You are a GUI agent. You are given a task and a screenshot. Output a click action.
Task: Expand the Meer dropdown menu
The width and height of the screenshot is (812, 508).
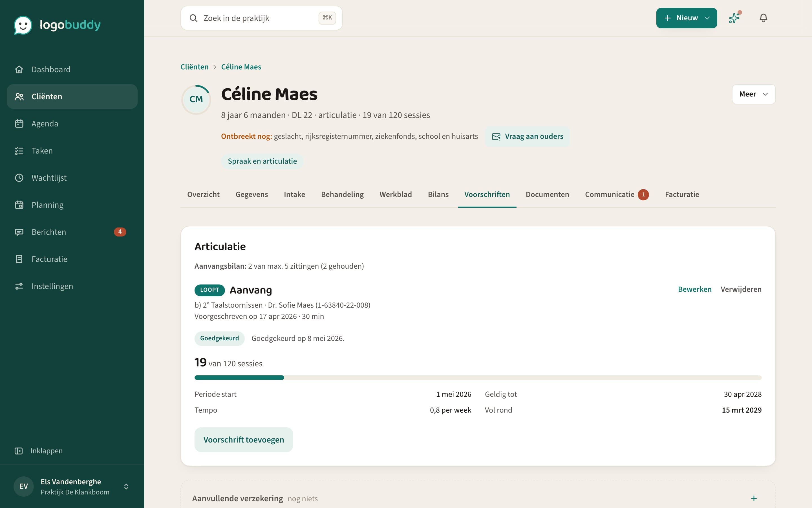[754, 94]
